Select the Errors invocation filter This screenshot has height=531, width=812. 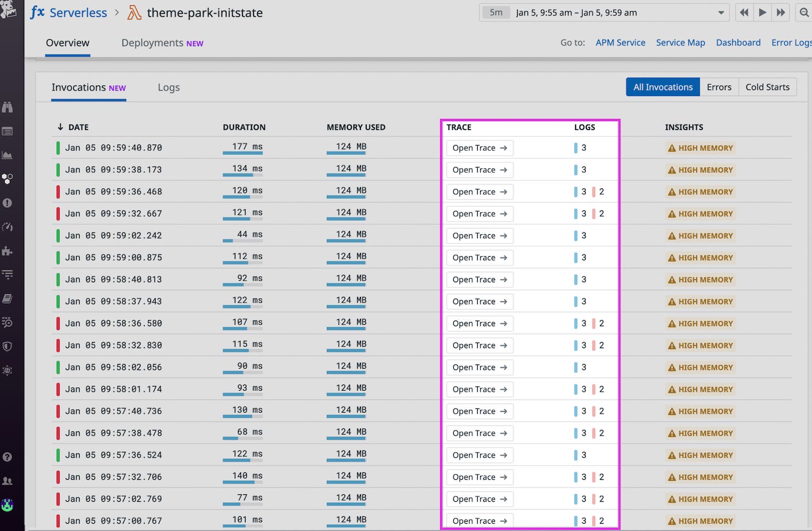pos(719,87)
